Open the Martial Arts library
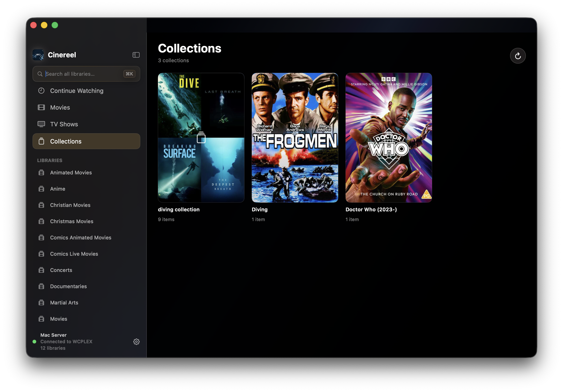563x392 pixels. 86,303
